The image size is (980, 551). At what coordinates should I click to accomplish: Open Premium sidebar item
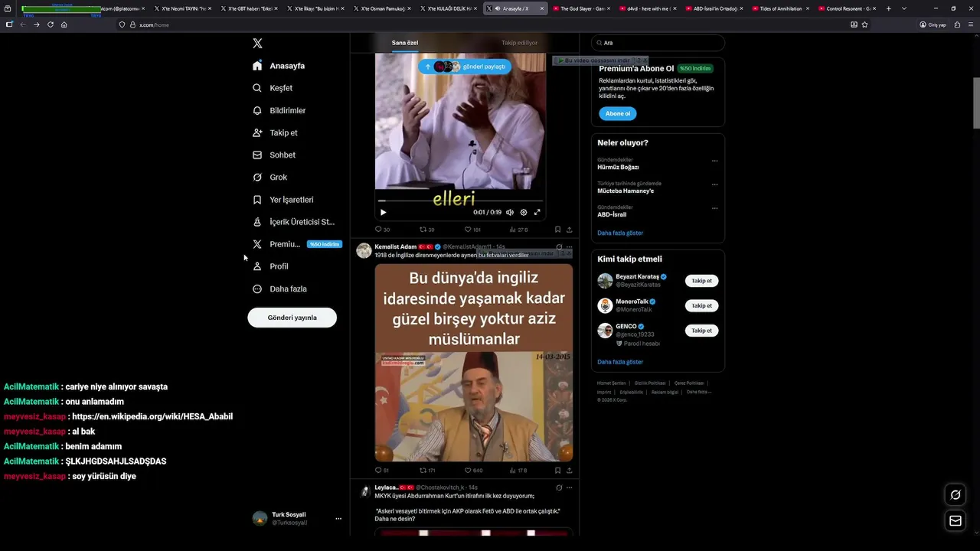(x=296, y=244)
